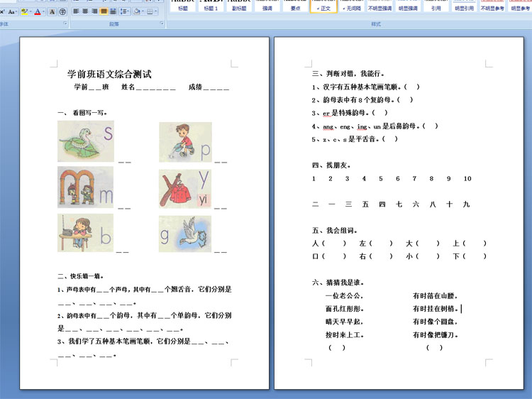Viewport: 532px width, 399px height.
Task: Click the superscript icon
Action: coord(2,12)
